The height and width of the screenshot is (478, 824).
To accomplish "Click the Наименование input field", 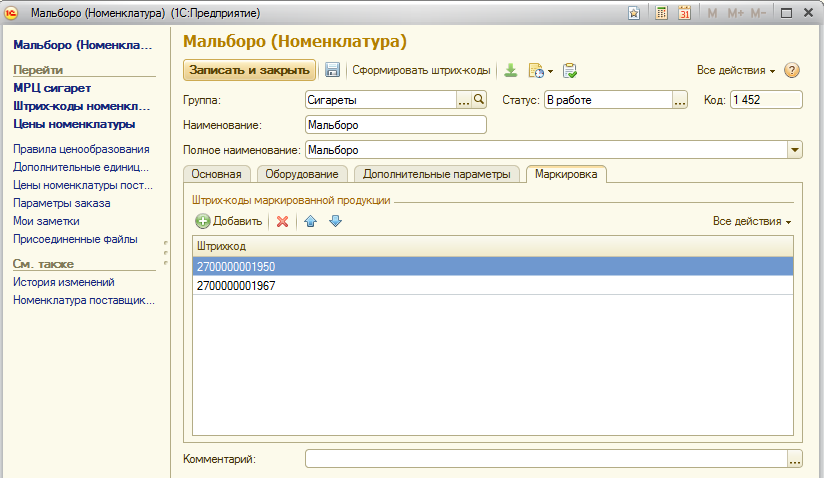I will click(396, 125).
